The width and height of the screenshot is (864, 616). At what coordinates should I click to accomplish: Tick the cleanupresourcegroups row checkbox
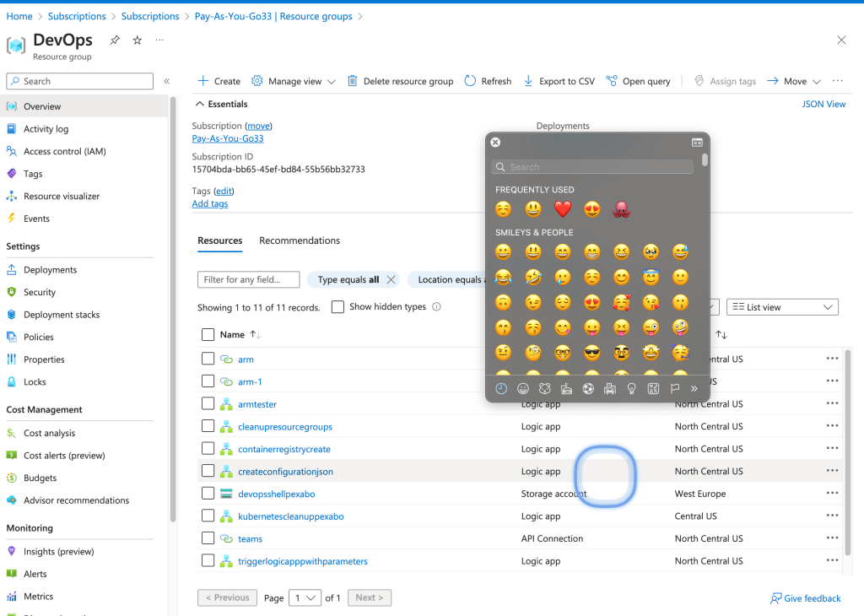(x=208, y=426)
